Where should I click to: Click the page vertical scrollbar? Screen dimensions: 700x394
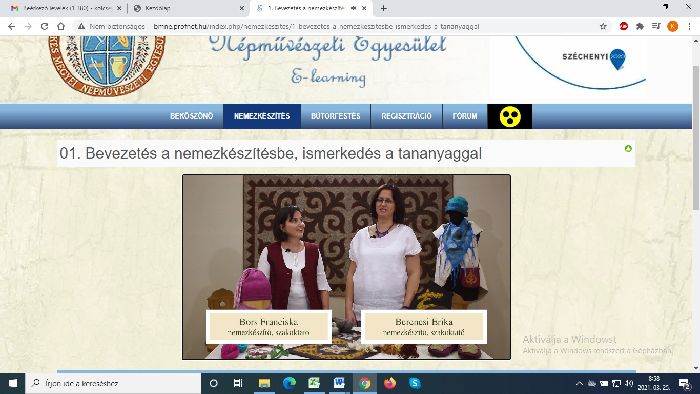tap(696, 204)
